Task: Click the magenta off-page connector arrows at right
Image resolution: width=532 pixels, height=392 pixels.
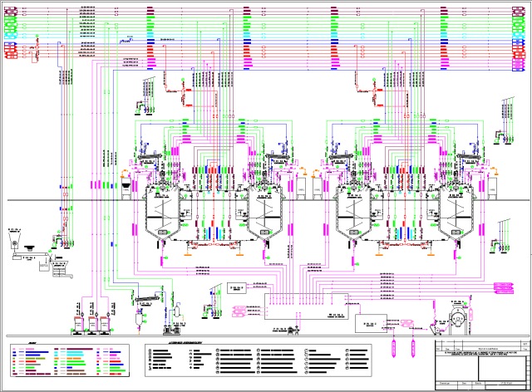Action: (504, 288)
